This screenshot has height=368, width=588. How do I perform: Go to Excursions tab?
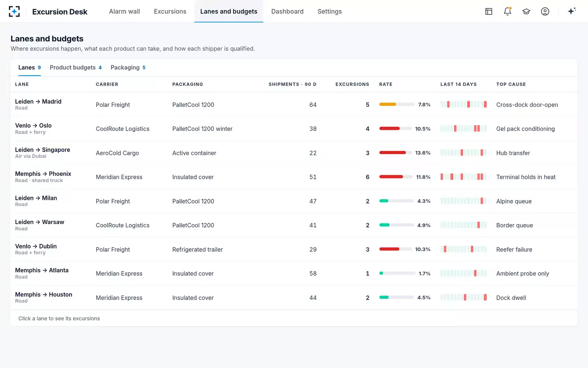pyautogui.click(x=170, y=11)
